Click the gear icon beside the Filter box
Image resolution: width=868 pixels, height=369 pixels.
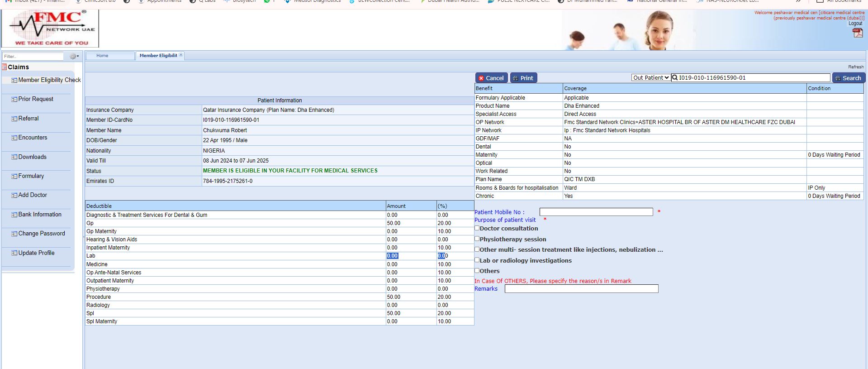coord(73,57)
